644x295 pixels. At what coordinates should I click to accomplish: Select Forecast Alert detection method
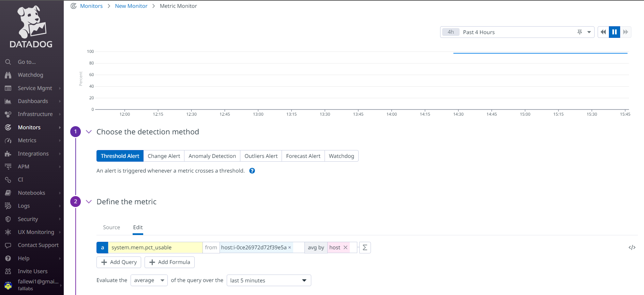(x=303, y=156)
